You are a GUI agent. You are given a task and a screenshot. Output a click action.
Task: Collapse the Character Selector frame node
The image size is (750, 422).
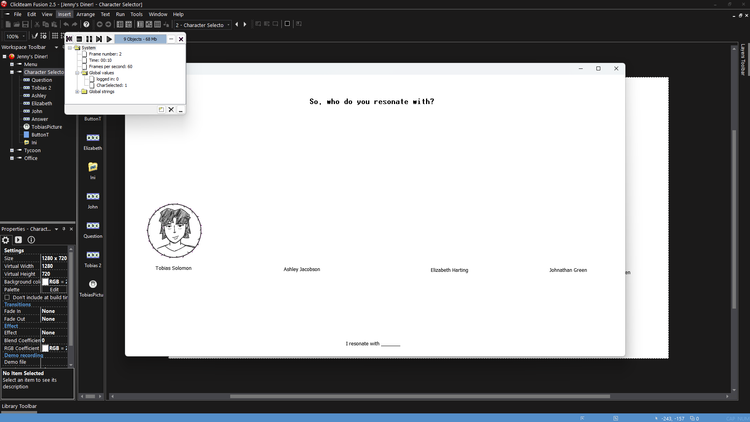(x=12, y=72)
